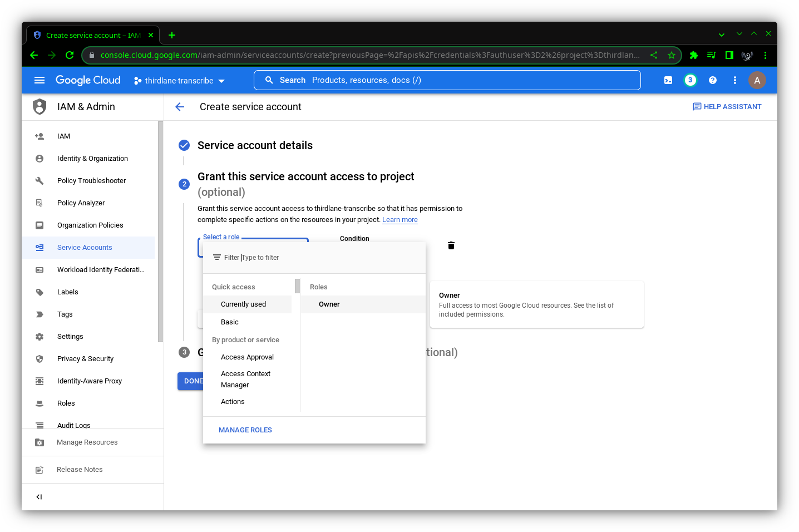Viewport: 799px width, 532px height.
Task: Open browser tab search chevron
Action: [x=722, y=35]
